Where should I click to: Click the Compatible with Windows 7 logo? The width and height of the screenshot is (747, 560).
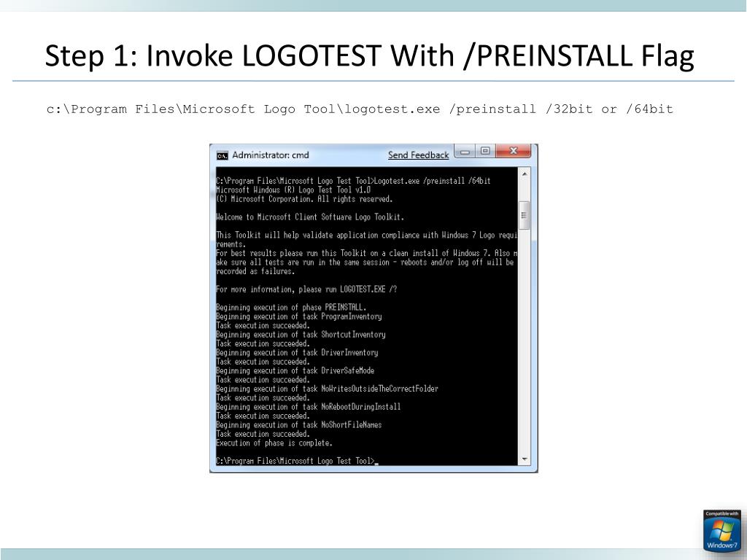(x=722, y=531)
